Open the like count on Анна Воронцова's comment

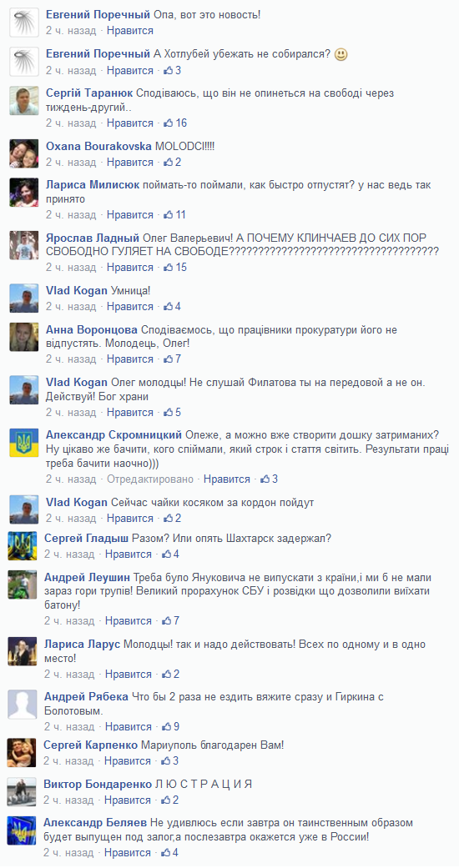tap(172, 359)
